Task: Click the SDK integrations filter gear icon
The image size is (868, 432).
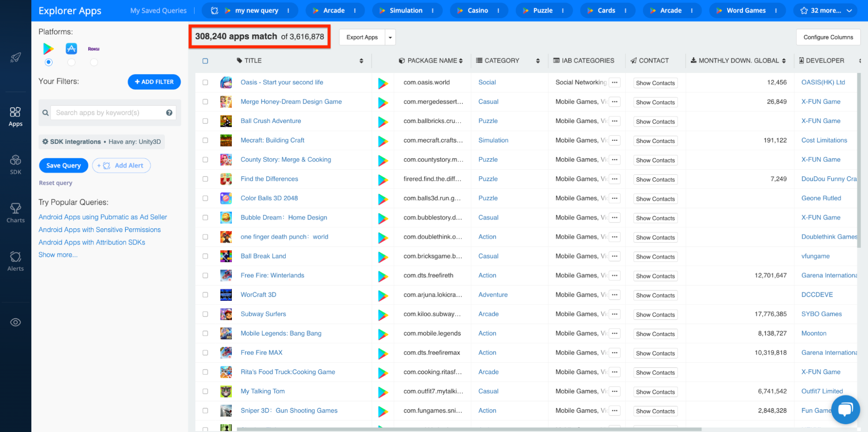Action: coord(45,142)
